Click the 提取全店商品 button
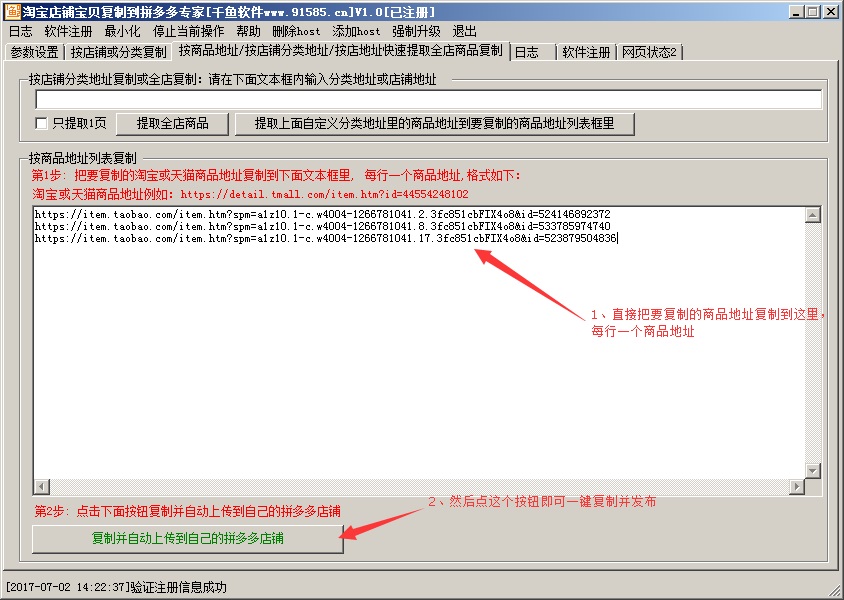The height and width of the screenshot is (600, 844). coord(172,124)
